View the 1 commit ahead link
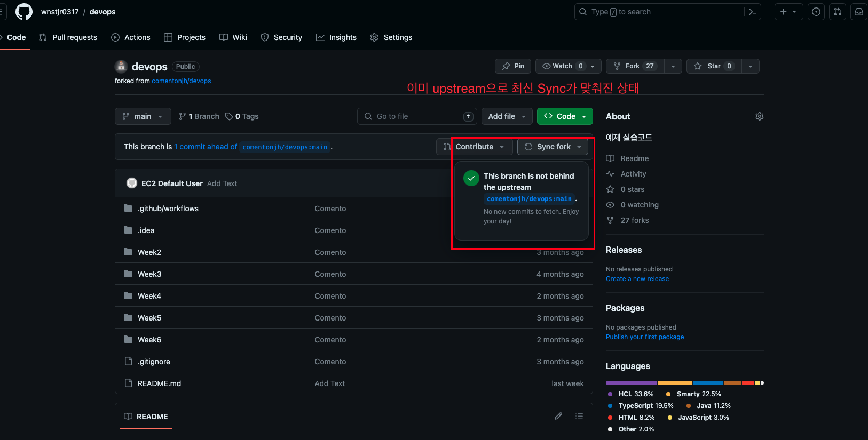The width and height of the screenshot is (868, 440). [x=206, y=147]
